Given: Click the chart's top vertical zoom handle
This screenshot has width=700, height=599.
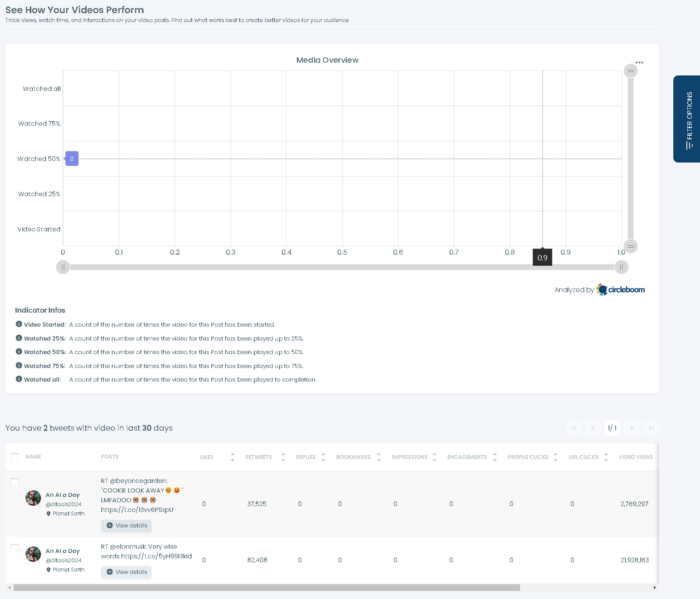Looking at the screenshot, I should [631, 71].
